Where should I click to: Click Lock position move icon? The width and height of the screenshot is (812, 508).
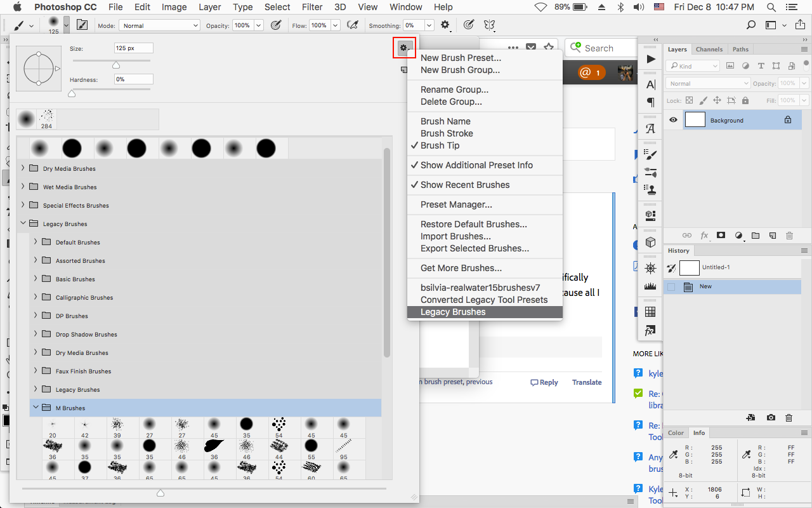[717, 100]
